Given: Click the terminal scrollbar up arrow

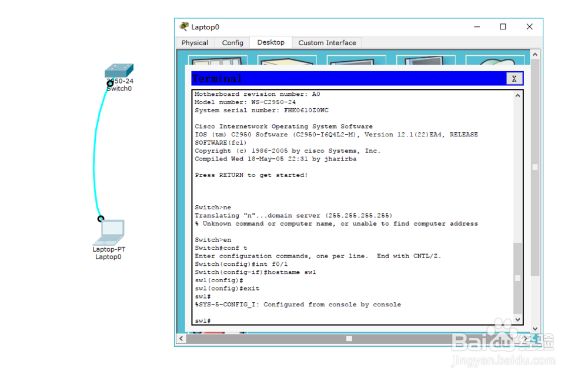Looking at the screenshot, I should 517,96.
